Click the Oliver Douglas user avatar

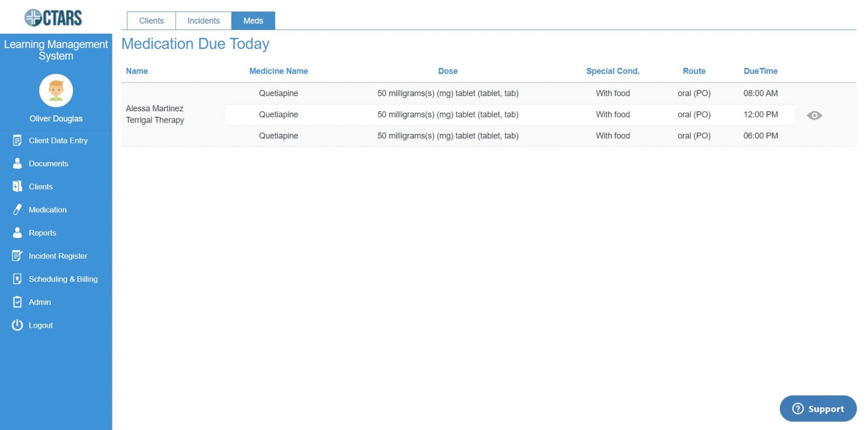click(56, 90)
